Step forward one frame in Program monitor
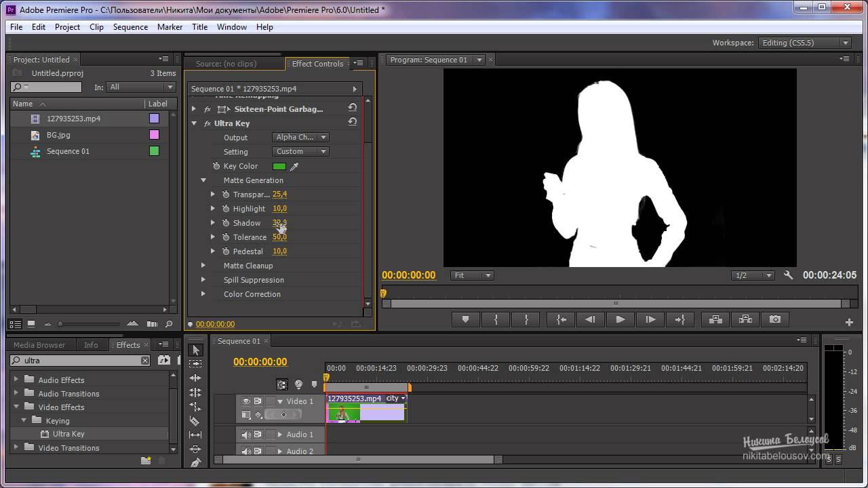The height and width of the screenshot is (488, 868). [x=650, y=319]
